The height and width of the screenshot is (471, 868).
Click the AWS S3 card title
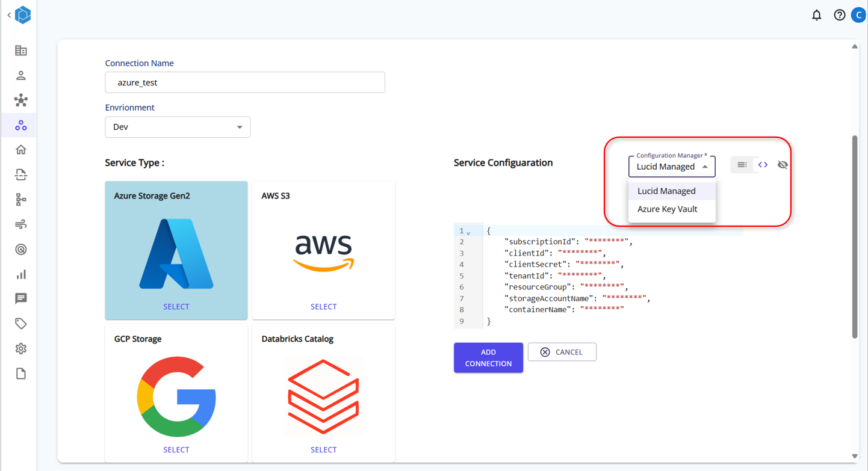pyautogui.click(x=276, y=196)
